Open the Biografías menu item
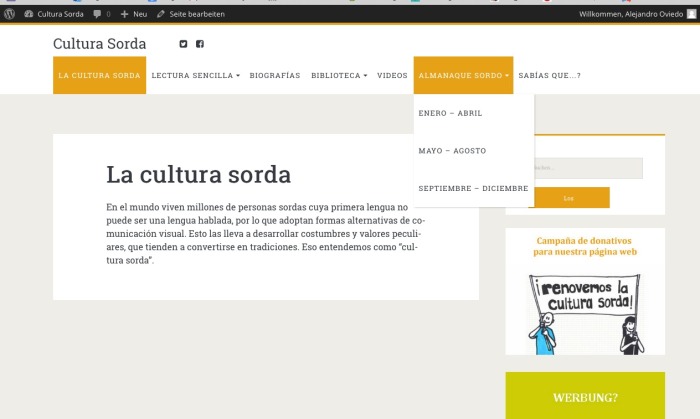Screen dimensions: 700x419 click(275, 75)
